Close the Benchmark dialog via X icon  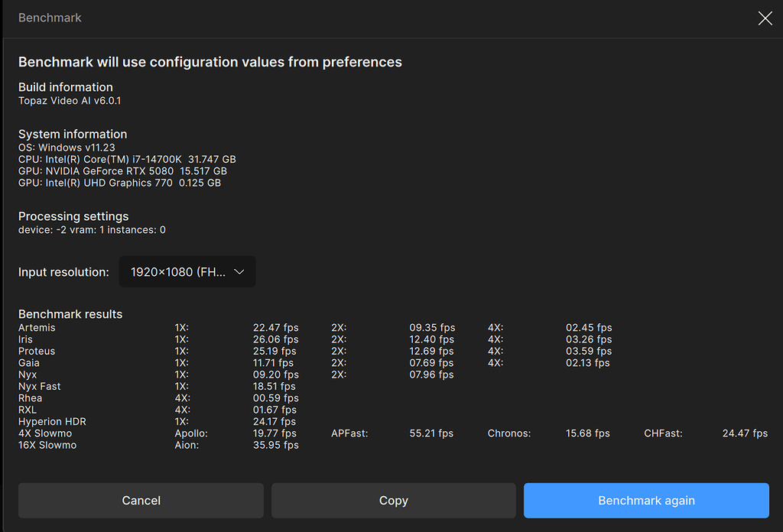(765, 18)
